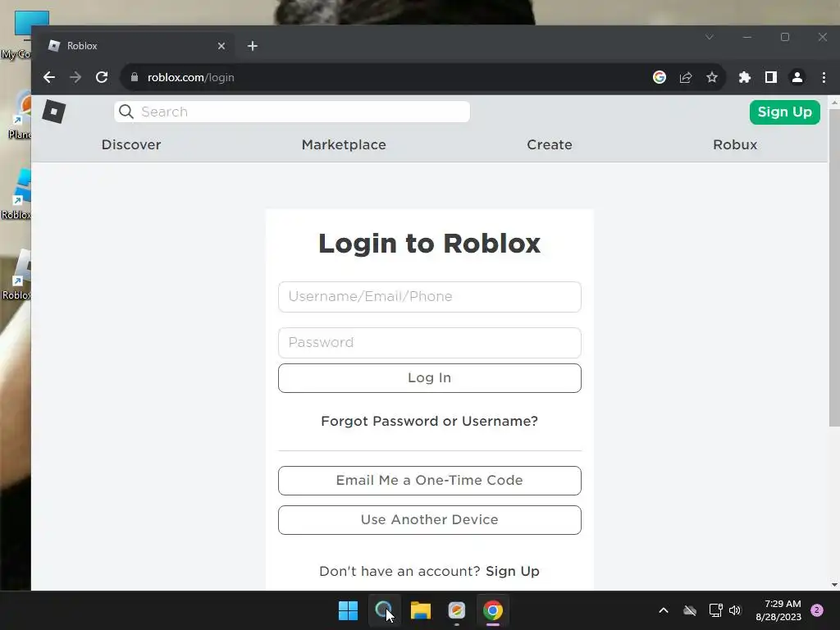Image resolution: width=840 pixels, height=630 pixels.
Task: Open Chrome from the taskbar
Action: 493,610
